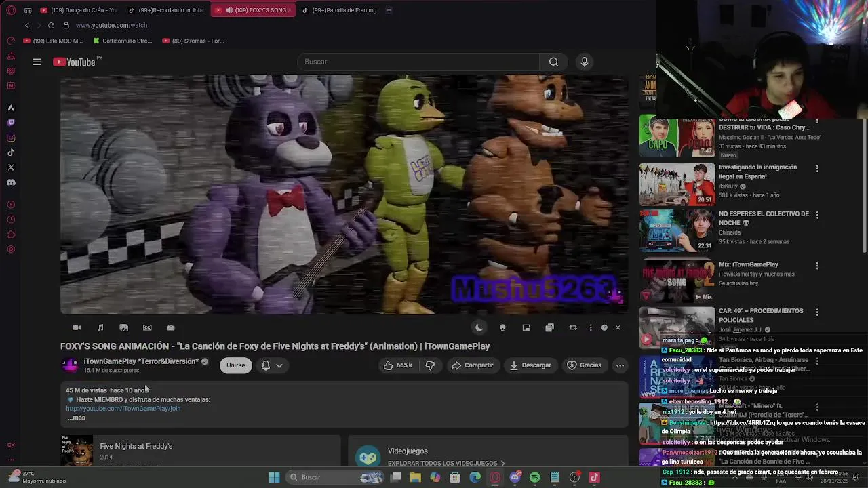Go to the YouTube home logo
The width and height of the screenshot is (868, 488).
tap(75, 62)
